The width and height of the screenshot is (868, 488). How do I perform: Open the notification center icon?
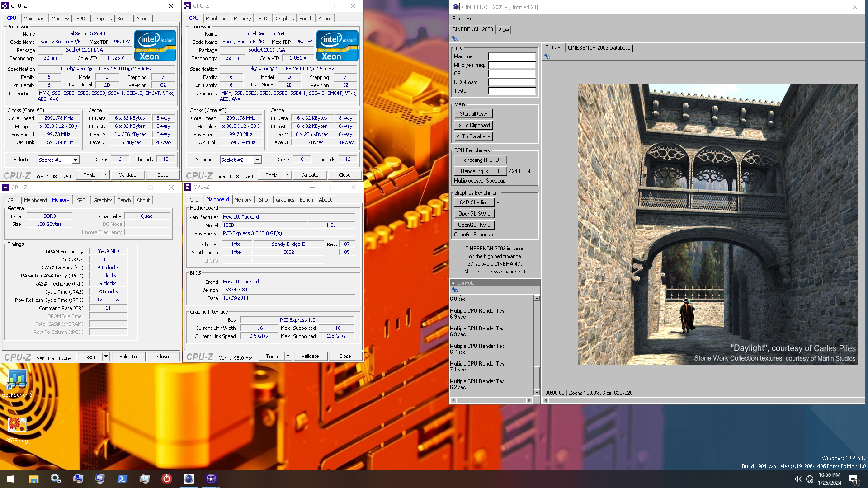tap(854, 479)
